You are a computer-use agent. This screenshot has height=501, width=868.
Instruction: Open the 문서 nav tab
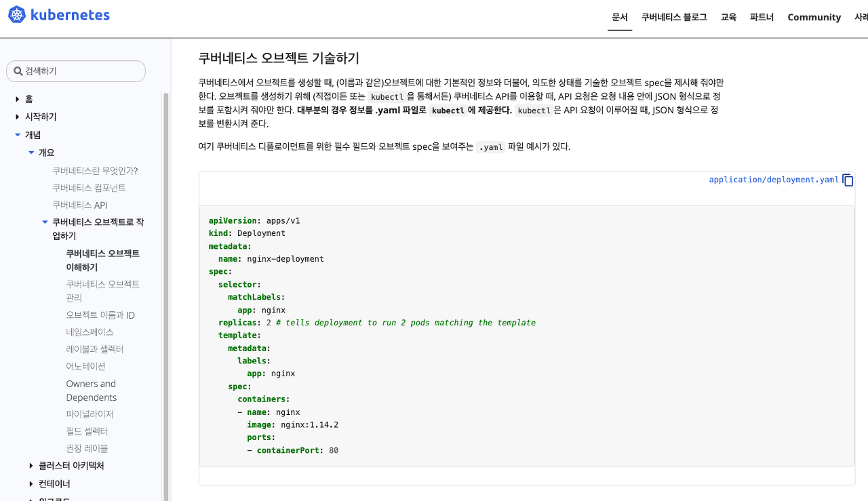coord(620,17)
